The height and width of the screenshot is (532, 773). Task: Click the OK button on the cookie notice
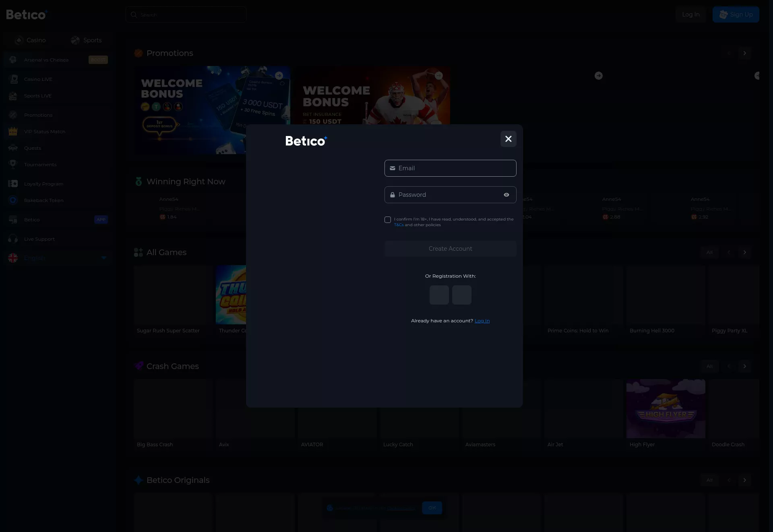click(432, 508)
